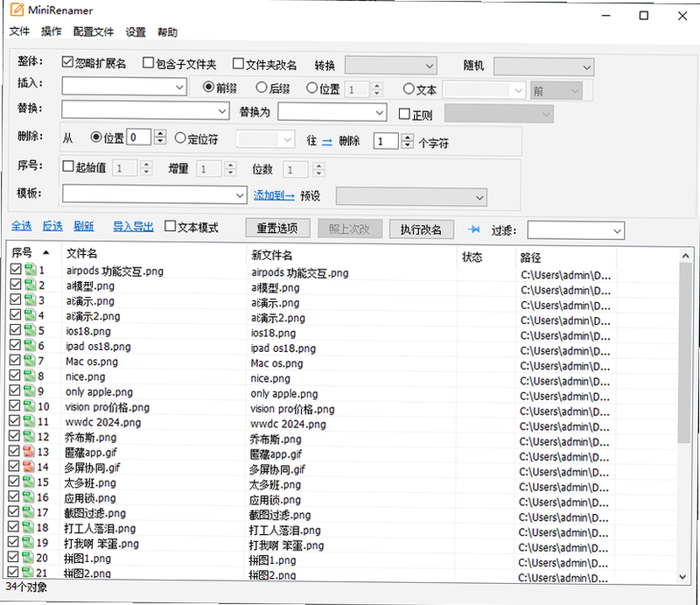Click sort arrow in 序号 column header
Screen dimensions: 700x605
pyautogui.click(x=46, y=253)
